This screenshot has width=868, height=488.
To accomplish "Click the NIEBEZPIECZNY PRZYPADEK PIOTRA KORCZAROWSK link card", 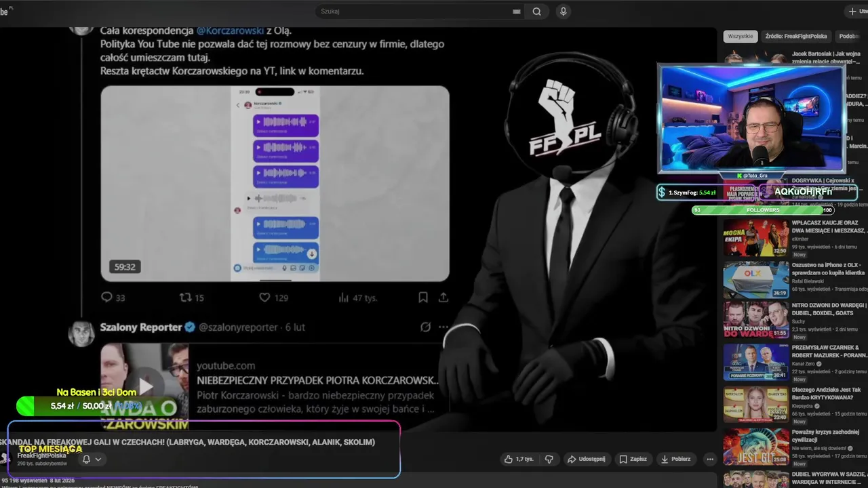I will pyautogui.click(x=275, y=385).
